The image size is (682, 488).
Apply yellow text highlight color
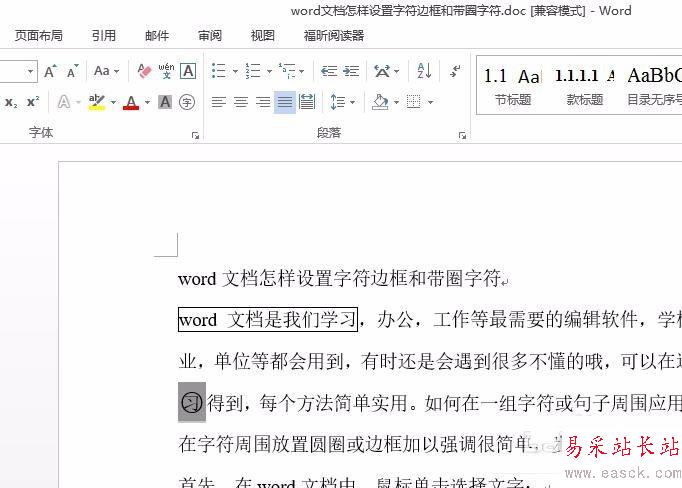point(97,102)
